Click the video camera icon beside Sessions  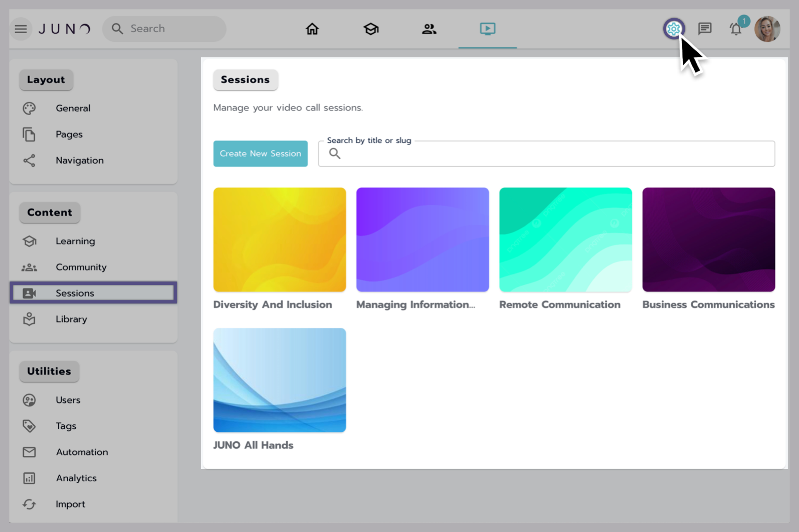[29, 293]
